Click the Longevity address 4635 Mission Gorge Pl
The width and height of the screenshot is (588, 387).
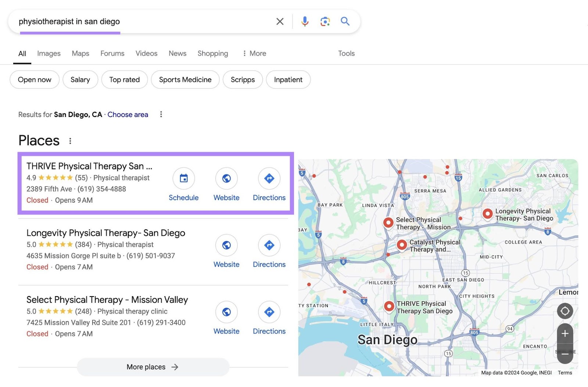pos(73,256)
